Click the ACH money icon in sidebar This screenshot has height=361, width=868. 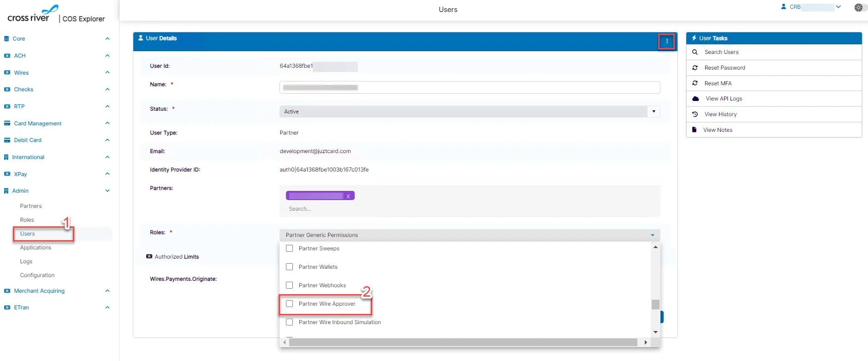click(7, 56)
